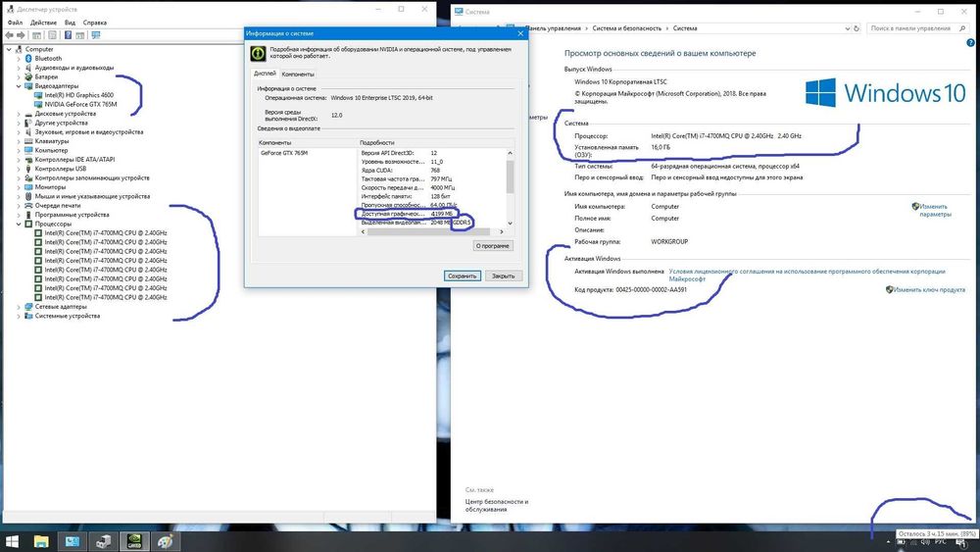
Task: Open Help via blue question-mark toolbar icon
Action: click(x=68, y=35)
